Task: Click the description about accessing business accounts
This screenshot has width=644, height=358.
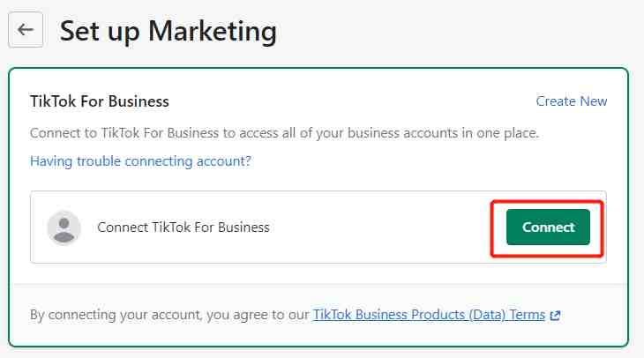Action: pos(284,133)
